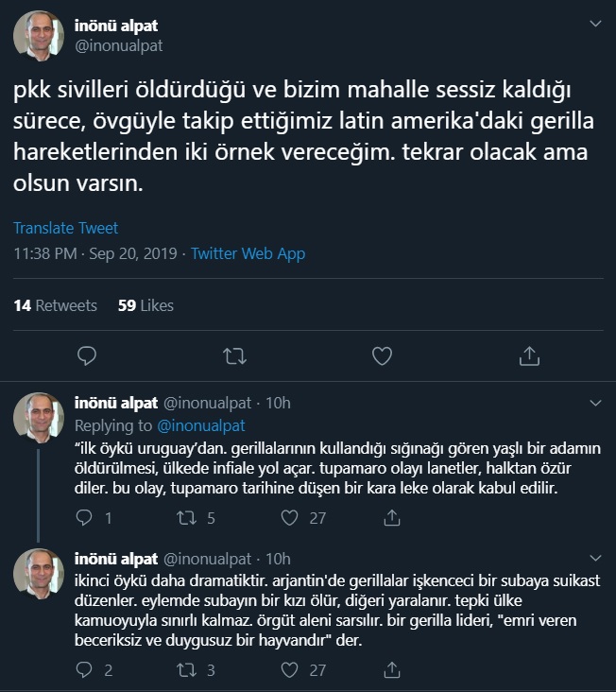This screenshot has width=616, height=692.
Task: Retweet the Uruguay story tweet
Action: point(186,517)
